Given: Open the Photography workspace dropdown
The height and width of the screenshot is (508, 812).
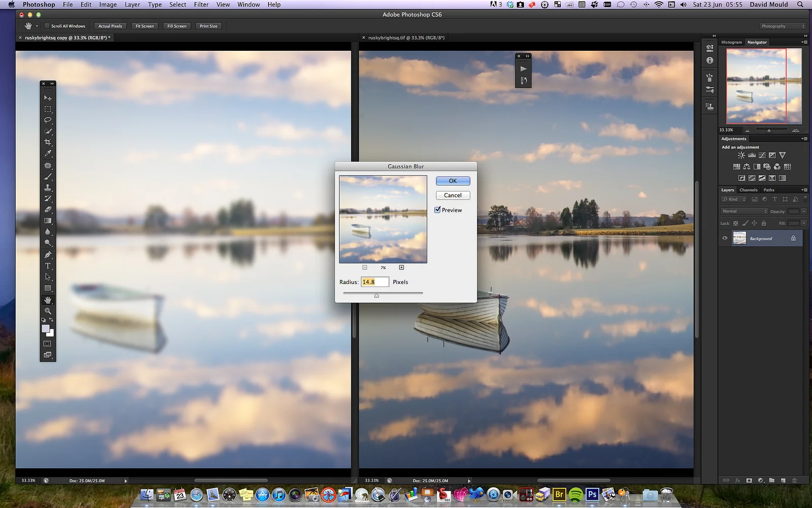Looking at the screenshot, I should (x=783, y=26).
